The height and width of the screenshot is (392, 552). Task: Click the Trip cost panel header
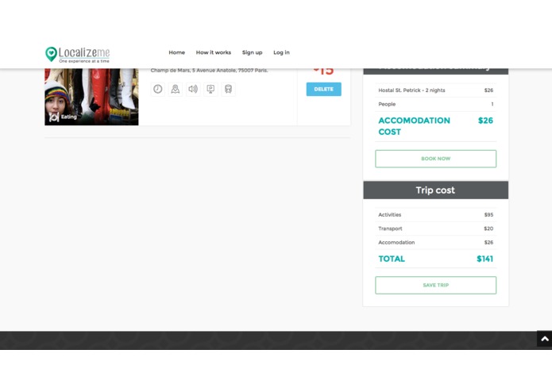(435, 190)
